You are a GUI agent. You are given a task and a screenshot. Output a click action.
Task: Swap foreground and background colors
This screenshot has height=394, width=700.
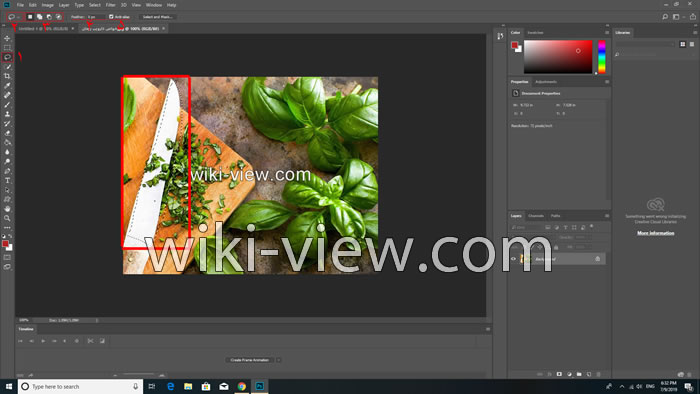tap(10, 236)
